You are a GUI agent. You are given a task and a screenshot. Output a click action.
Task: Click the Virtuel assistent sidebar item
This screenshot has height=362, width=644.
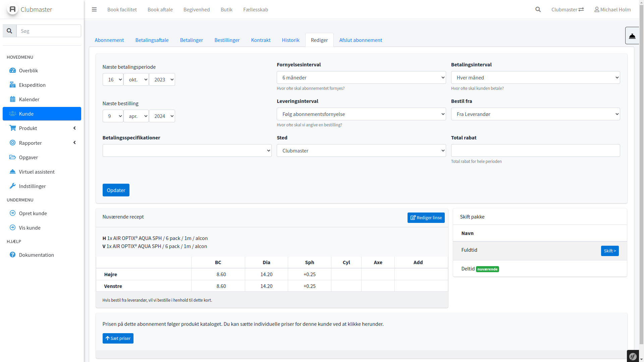pos(37,172)
